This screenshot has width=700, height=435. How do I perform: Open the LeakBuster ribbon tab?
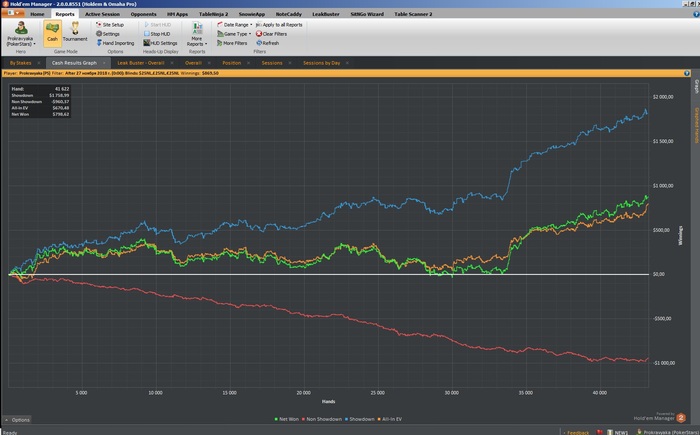(326, 14)
